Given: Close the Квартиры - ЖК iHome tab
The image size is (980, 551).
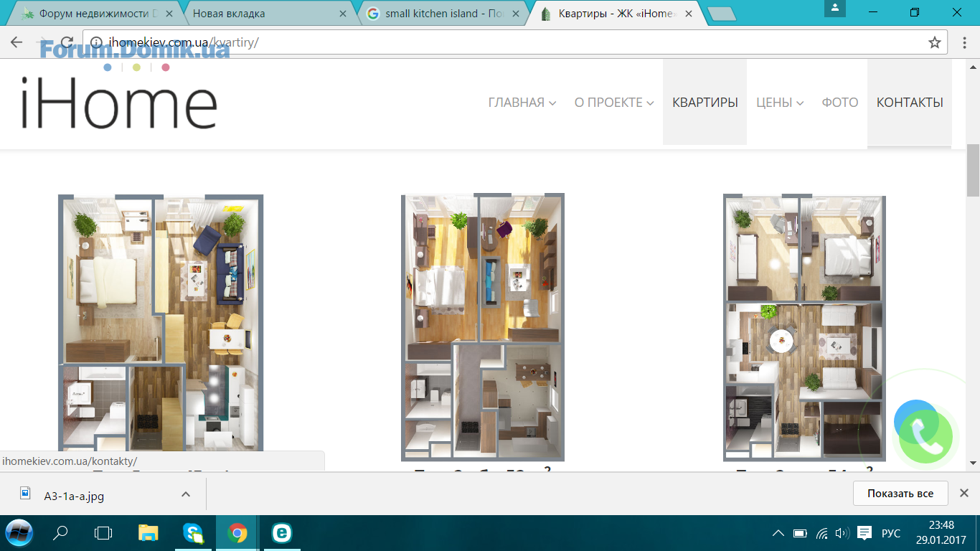Looking at the screenshot, I should (x=689, y=14).
